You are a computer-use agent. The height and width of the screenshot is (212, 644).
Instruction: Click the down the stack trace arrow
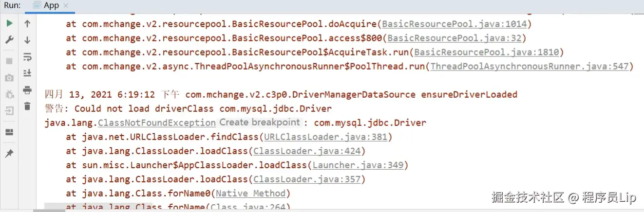[x=27, y=40]
